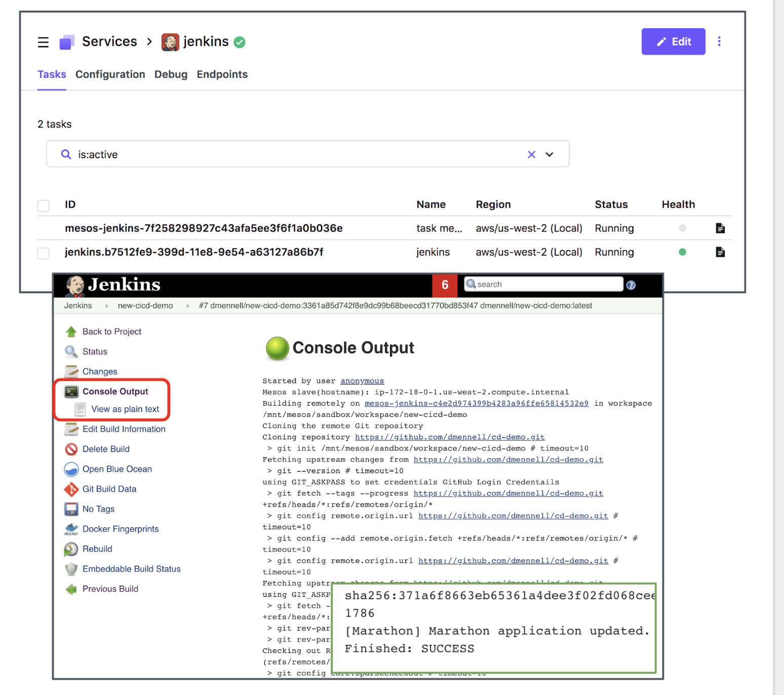
Task: Open the Changes sidebar link
Action: [100, 372]
